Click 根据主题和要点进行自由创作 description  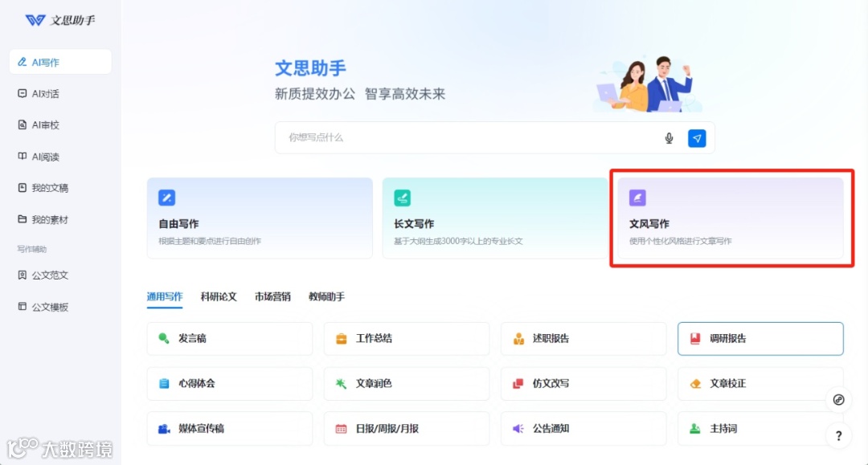point(210,241)
